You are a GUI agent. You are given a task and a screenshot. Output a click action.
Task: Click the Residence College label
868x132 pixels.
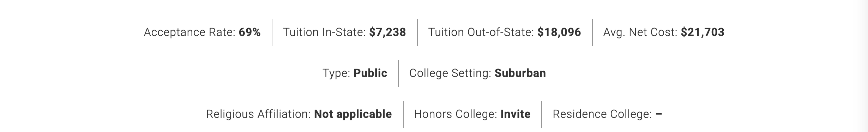(602, 114)
